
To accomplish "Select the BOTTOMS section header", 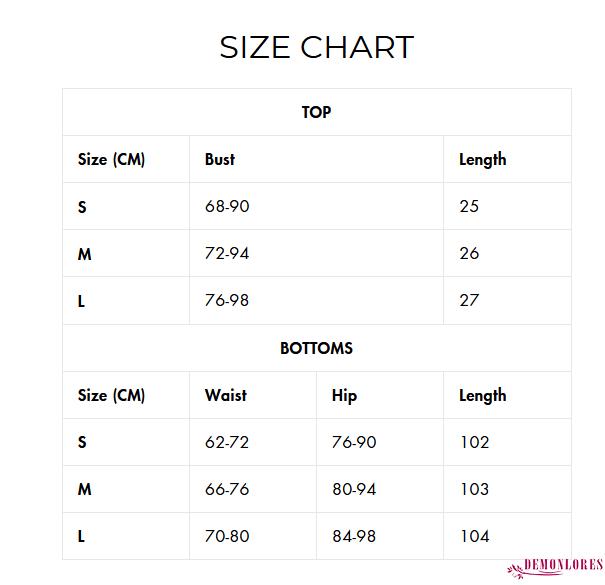I will (316, 348).
